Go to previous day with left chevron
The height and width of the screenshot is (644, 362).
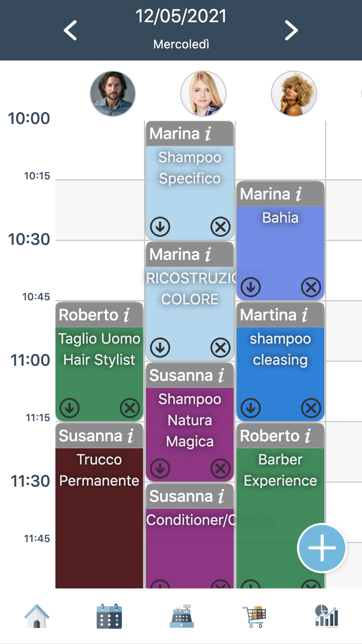point(70,30)
